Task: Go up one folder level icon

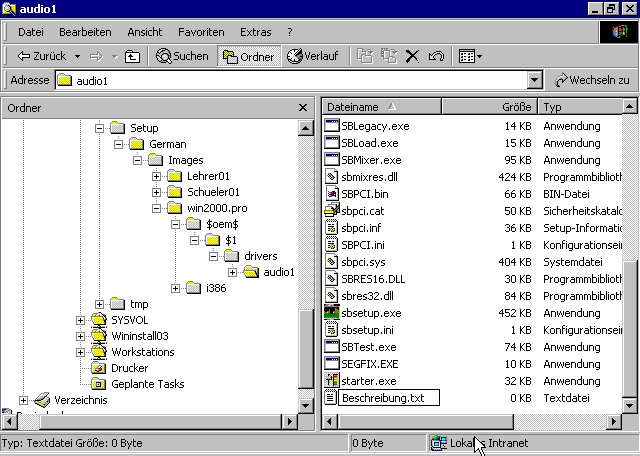Action: pos(132,56)
